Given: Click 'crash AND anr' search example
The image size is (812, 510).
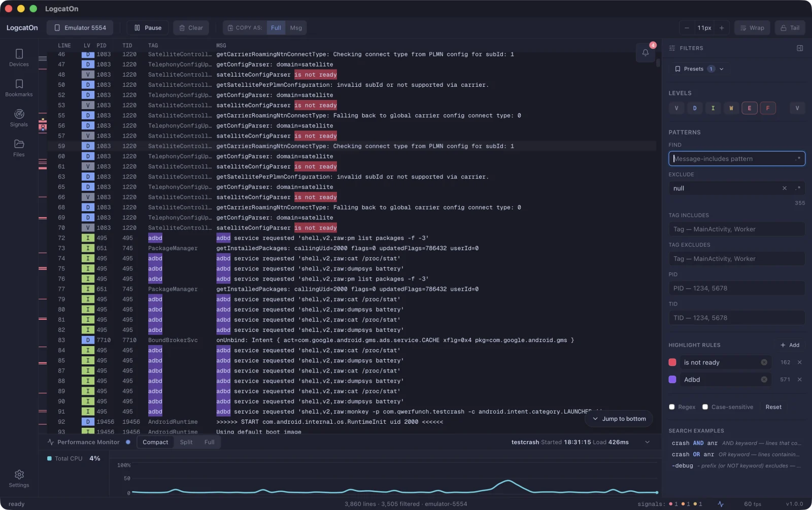Looking at the screenshot, I should 736,443.
